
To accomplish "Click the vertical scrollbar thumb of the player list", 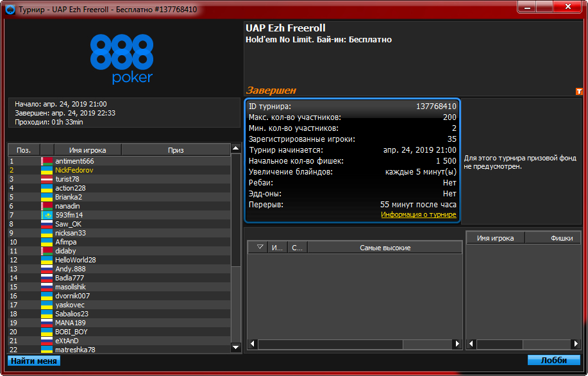I will click(x=235, y=210).
